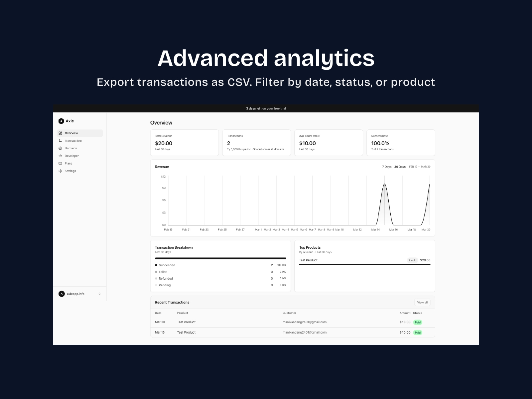Screen dimensions: 532x399
Task: Click the View all transactions button
Action: (x=422, y=302)
